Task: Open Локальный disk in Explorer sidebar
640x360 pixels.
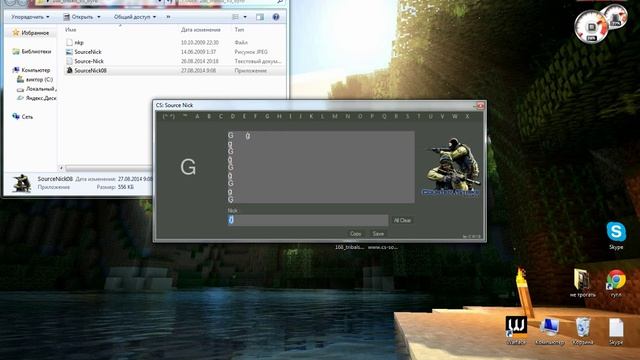Action: (x=36, y=89)
